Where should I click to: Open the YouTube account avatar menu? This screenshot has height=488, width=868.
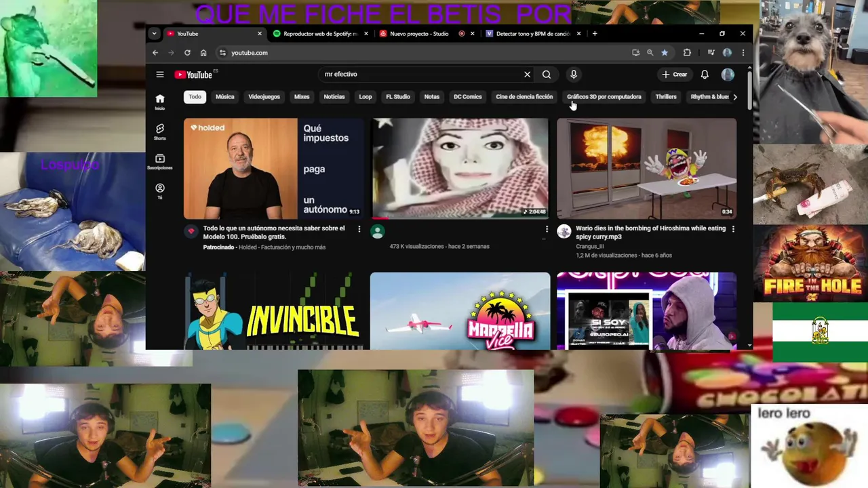click(728, 75)
